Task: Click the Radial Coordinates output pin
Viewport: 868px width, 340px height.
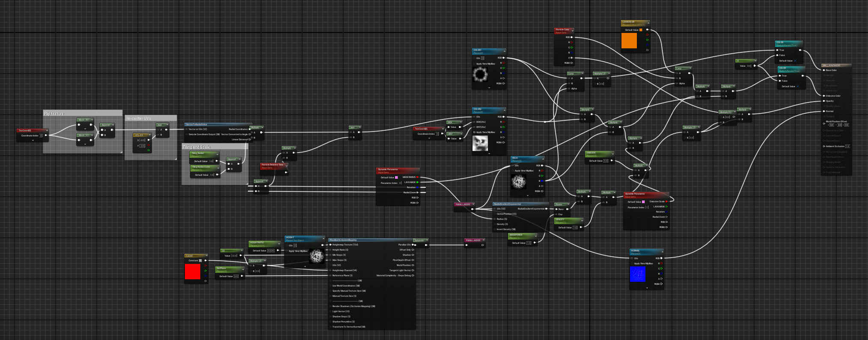Action: click(x=249, y=129)
